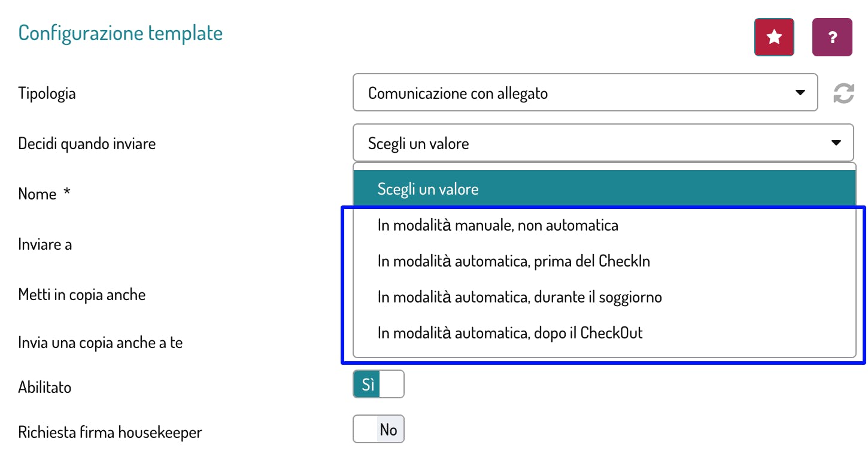Select 'Scegli un valore' highlighted option

tap(428, 189)
